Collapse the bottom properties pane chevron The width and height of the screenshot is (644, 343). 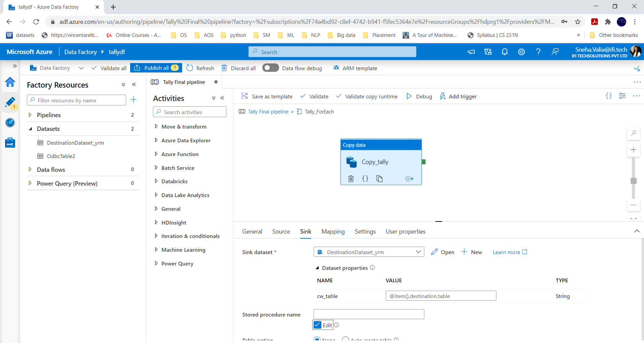[637, 231]
